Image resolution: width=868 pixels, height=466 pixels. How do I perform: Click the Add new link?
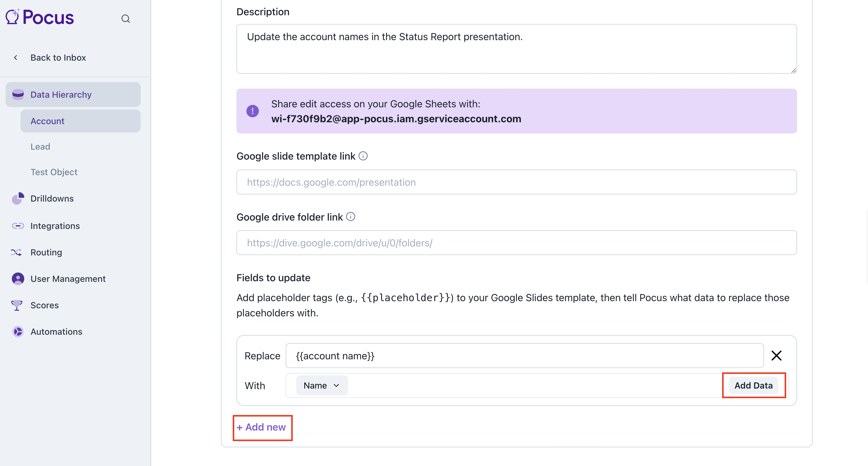[x=261, y=427]
